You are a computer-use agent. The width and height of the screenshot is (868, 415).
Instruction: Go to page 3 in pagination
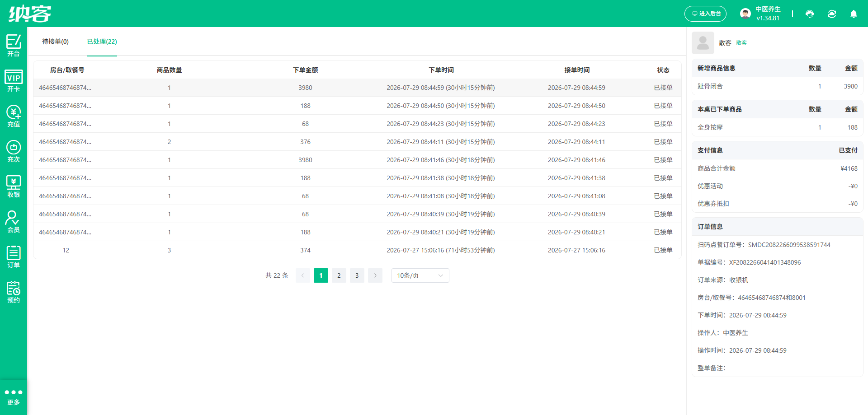pyautogui.click(x=357, y=275)
